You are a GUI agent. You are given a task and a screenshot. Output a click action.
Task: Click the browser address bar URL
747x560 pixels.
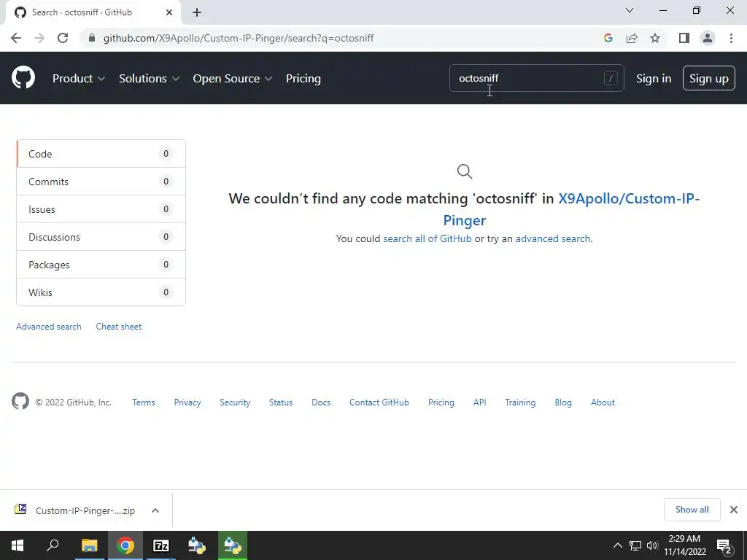239,38
